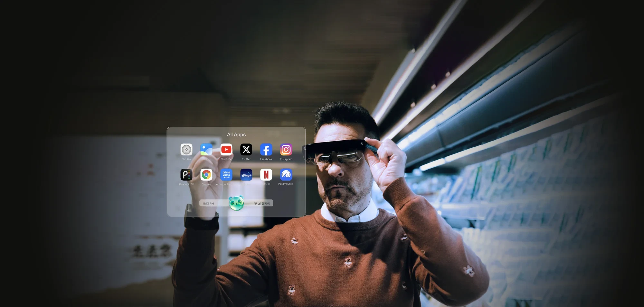644x307 pixels.
Task: Click the cellular signal indicator
Action: point(259,203)
